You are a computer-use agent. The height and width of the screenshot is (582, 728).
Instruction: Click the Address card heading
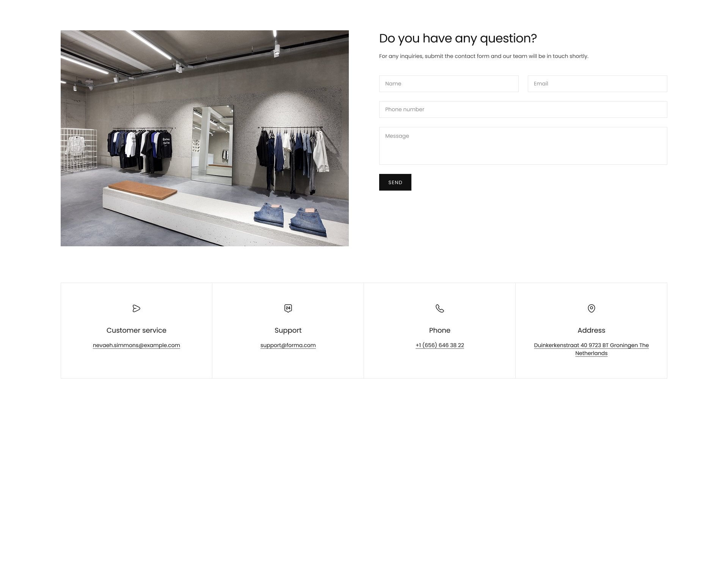click(x=591, y=330)
